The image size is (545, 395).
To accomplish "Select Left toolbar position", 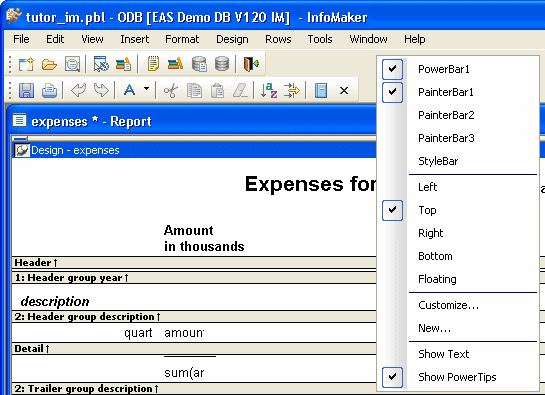I will pos(458,187).
